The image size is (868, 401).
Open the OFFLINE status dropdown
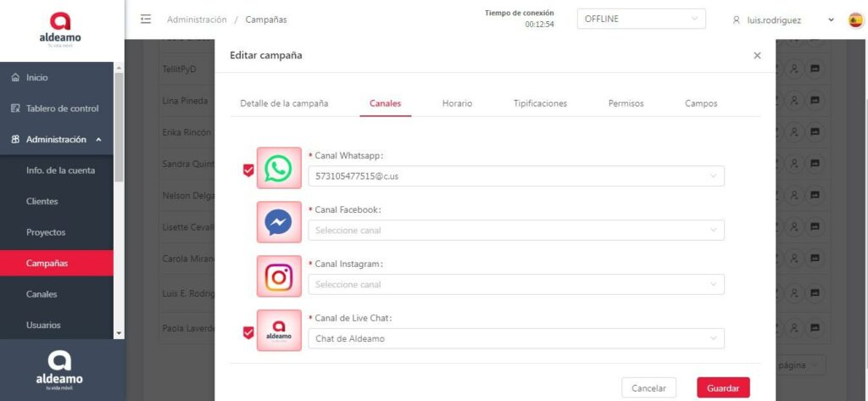640,19
